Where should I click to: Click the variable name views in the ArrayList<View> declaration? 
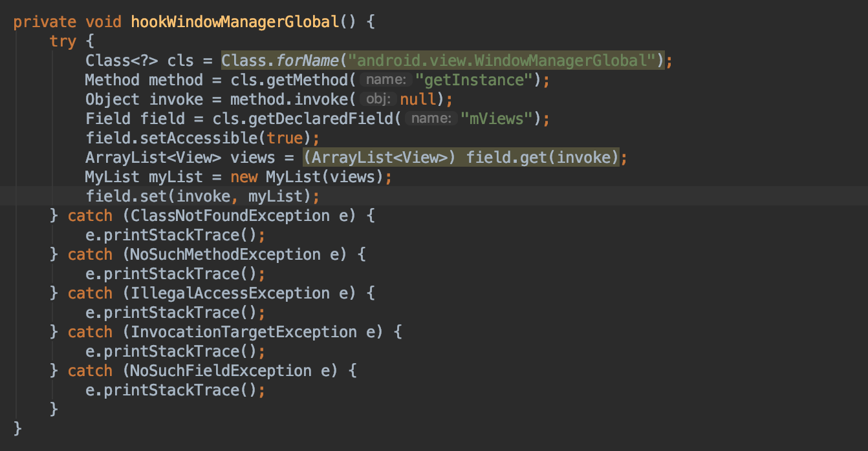[x=253, y=158]
